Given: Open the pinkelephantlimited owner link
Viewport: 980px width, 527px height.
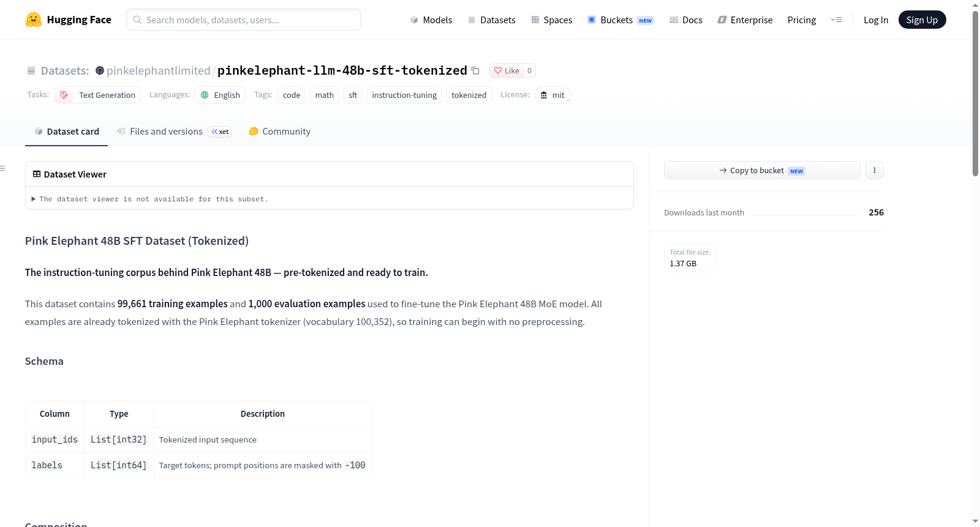Looking at the screenshot, I should pyautogui.click(x=158, y=70).
